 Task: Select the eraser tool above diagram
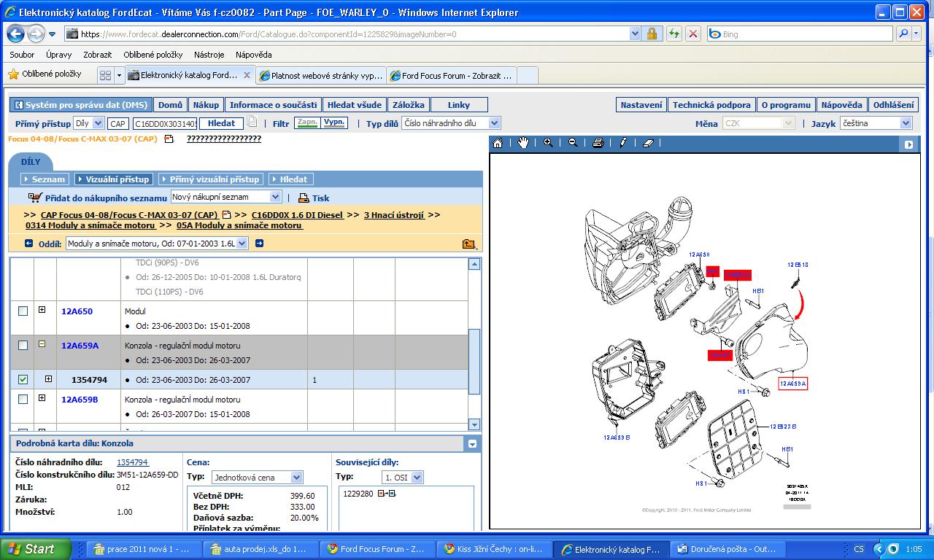[x=648, y=143]
